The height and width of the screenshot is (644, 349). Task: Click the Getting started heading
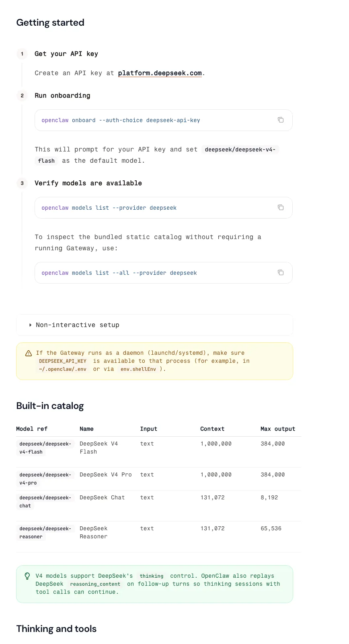(50, 22)
